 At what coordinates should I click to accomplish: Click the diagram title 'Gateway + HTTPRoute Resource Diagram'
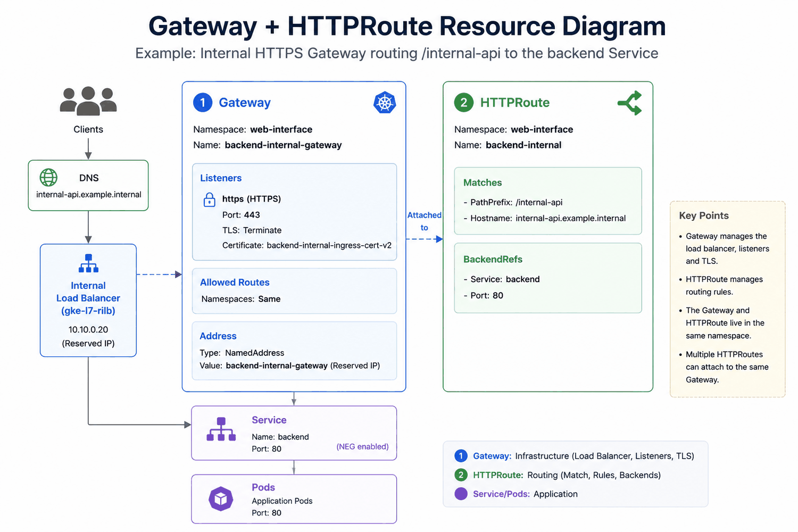tap(407, 26)
